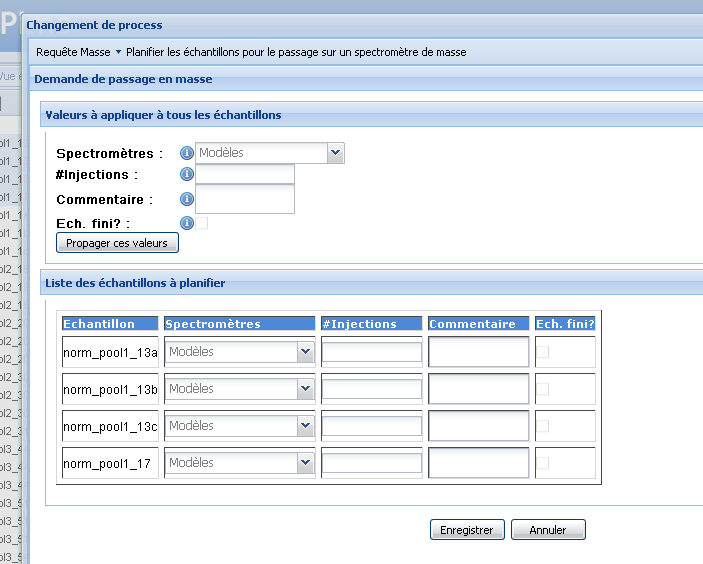Open Spectromètres dropdown for norm_pool1_13b
The height and width of the screenshot is (564, 703).
305,389
